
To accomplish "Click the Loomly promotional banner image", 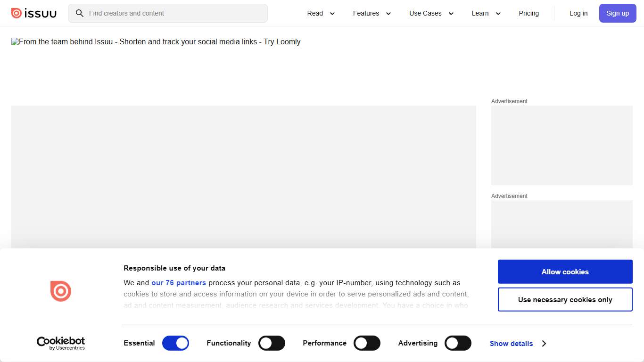I will 156,42.
